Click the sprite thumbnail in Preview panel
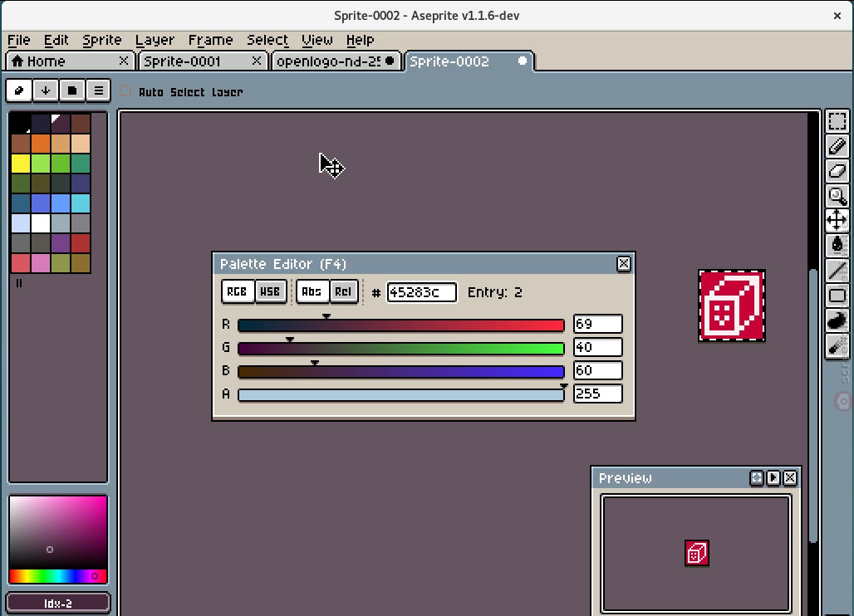 click(697, 554)
